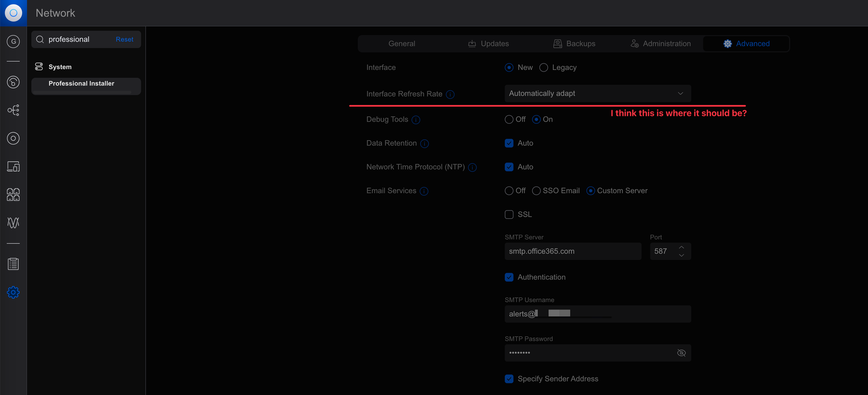Open the client devices sidebar icon
868x395 pixels.
(x=13, y=167)
